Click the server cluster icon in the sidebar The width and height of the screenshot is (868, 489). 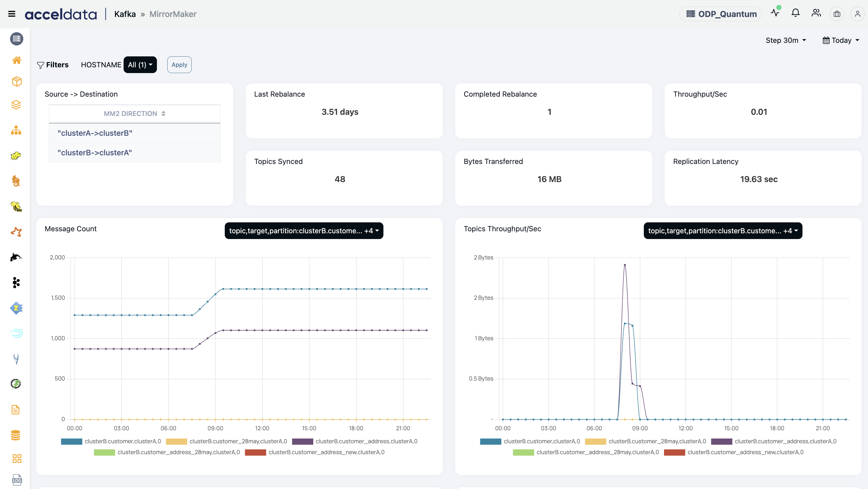16,39
